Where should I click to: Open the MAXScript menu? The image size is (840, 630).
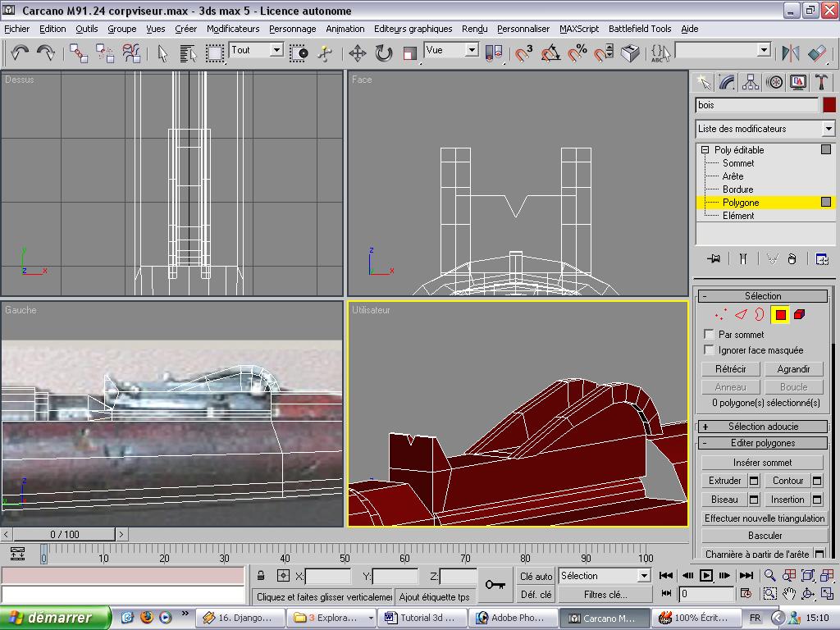(579, 29)
